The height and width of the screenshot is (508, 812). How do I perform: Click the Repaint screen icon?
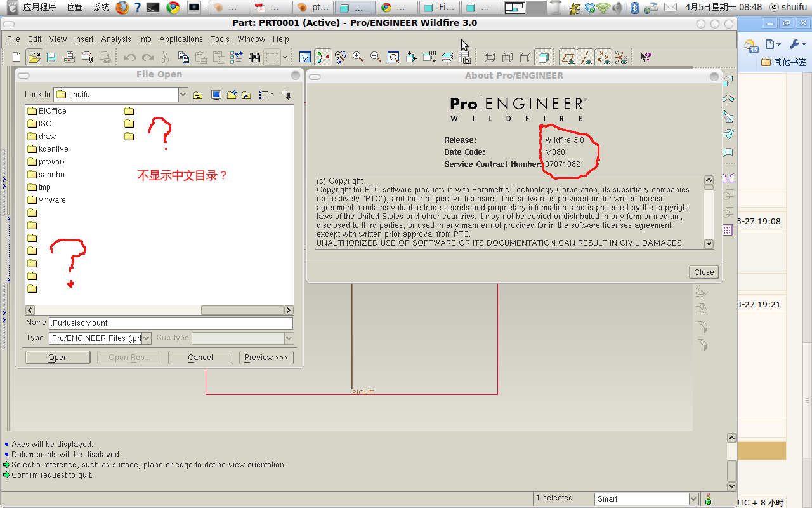305,57
